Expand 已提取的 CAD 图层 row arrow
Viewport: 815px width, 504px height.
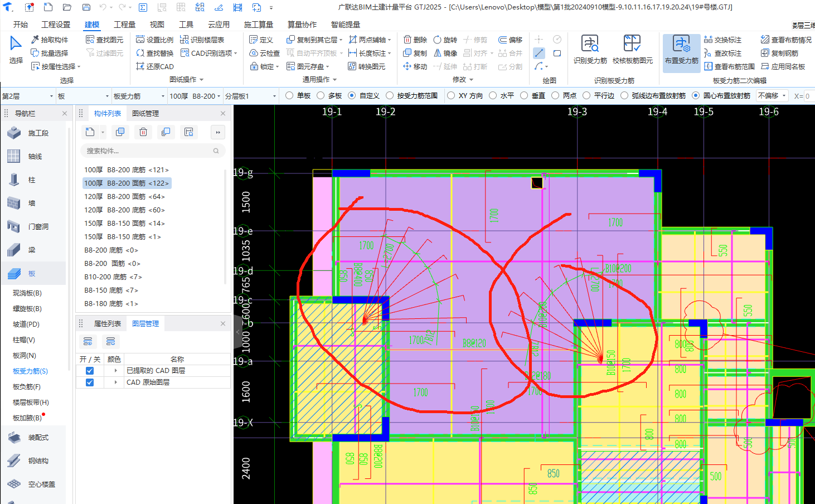click(x=115, y=371)
